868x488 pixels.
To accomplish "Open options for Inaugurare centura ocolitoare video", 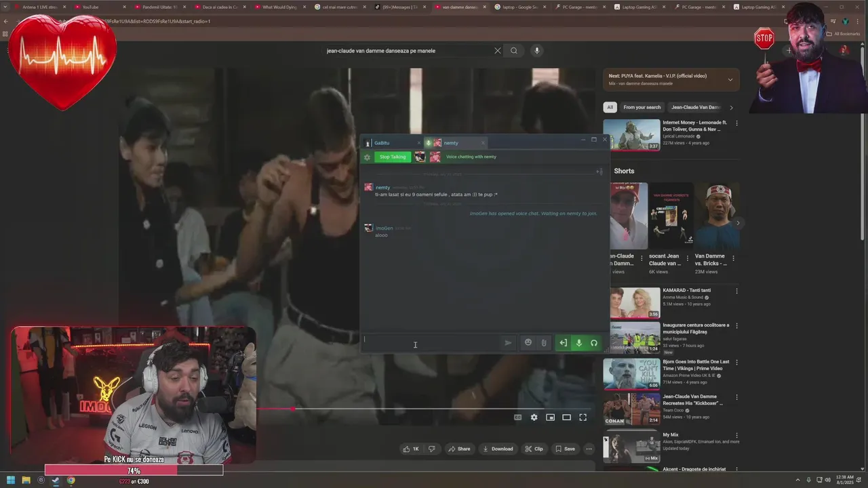I will tap(737, 327).
